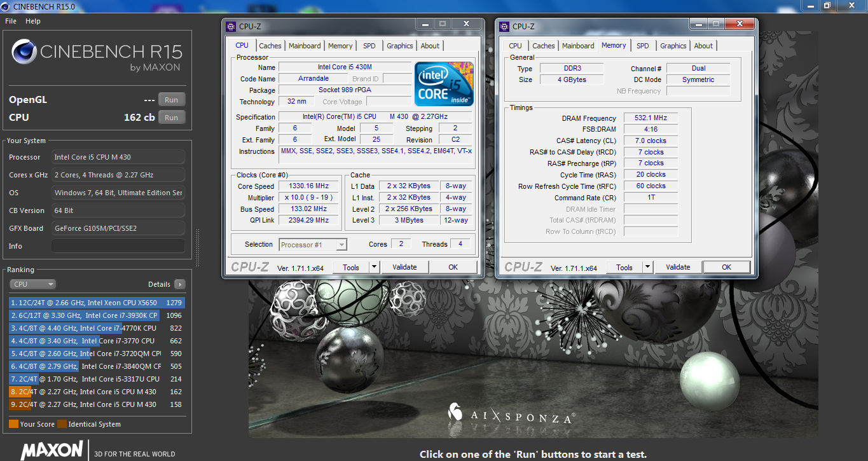This screenshot has height=461, width=868.
Task: Open the Processor #1 selection dropdown
Action: point(313,244)
